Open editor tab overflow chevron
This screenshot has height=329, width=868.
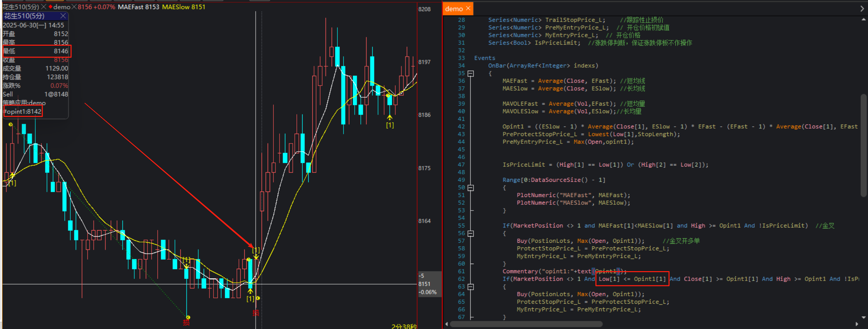pos(862,9)
